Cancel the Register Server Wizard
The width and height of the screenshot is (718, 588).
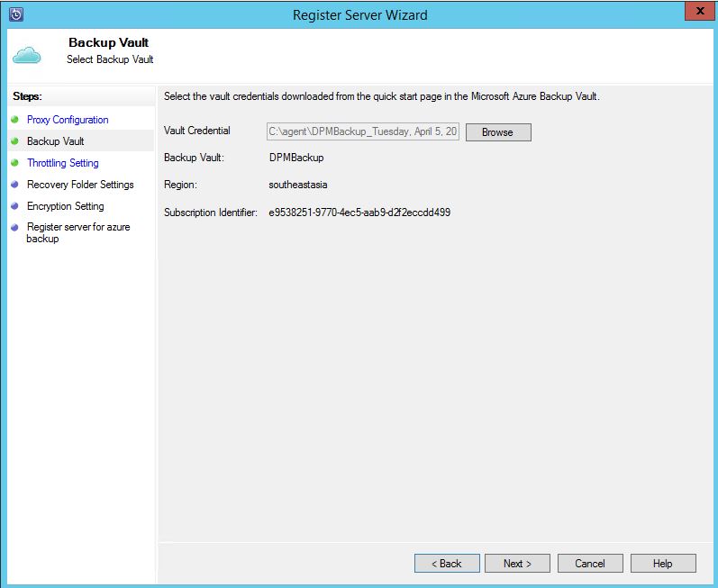[590, 564]
